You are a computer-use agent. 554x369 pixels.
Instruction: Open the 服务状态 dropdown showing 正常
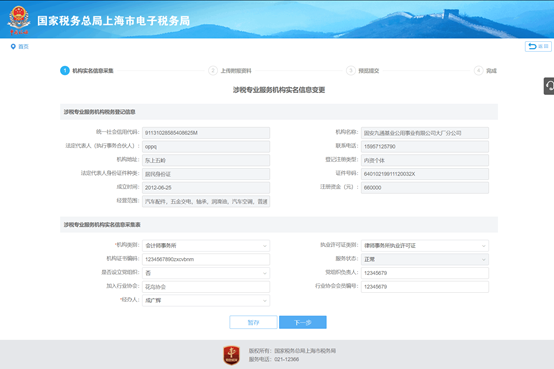(425, 259)
